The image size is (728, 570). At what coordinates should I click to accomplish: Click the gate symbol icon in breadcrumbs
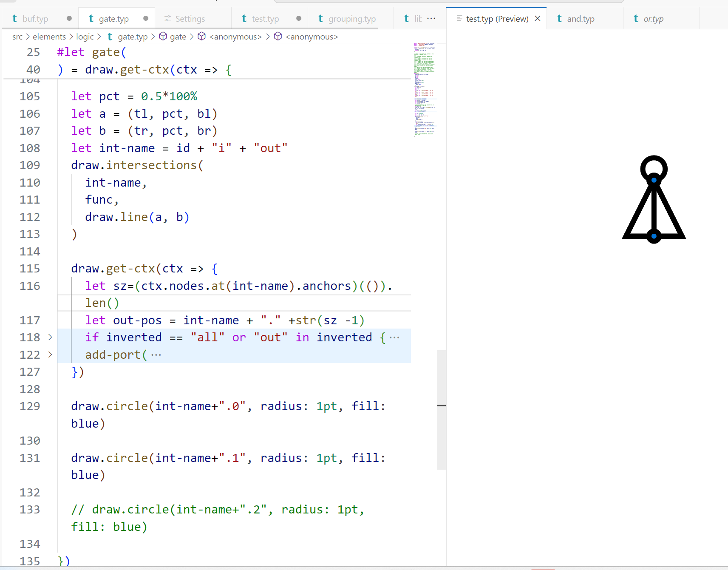(163, 37)
